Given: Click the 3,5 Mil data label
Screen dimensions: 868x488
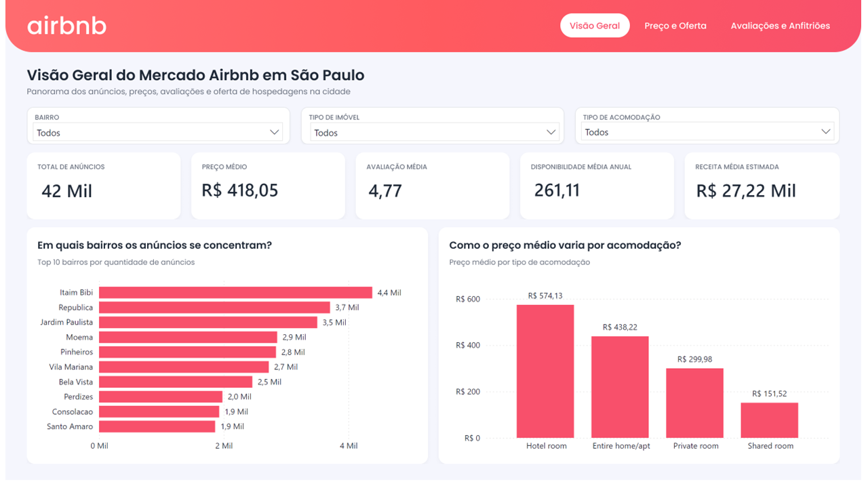Looking at the screenshot, I should point(334,323).
